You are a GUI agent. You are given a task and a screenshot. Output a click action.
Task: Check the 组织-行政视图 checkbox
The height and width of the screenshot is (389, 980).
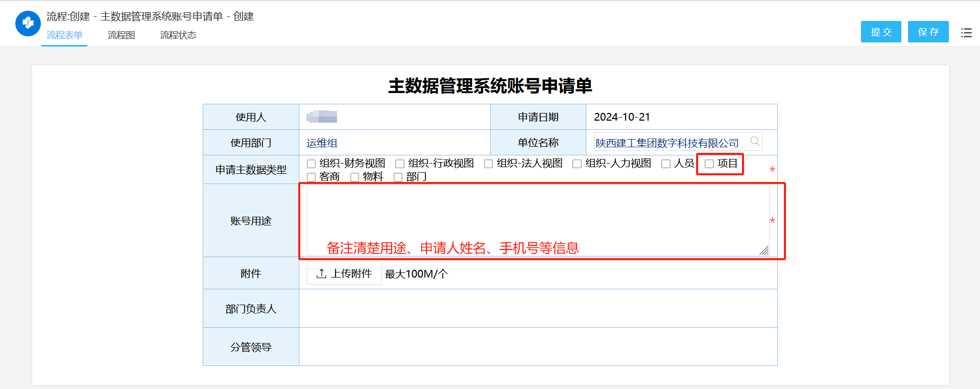[400, 164]
